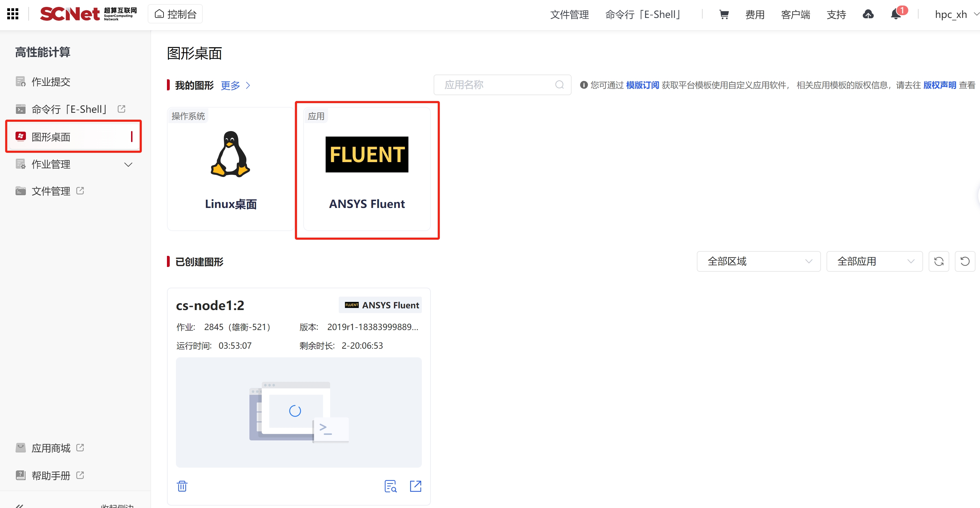Open the cs-node1:2 desktop preview thumbnail
This screenshot has width=980, height=508.
coord(299,412)
